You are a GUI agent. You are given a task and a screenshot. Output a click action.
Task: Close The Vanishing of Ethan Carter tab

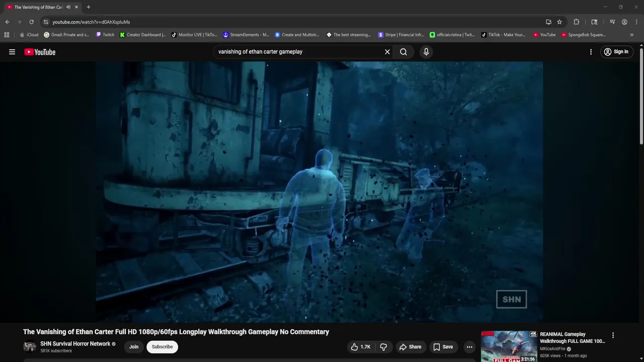76,7
